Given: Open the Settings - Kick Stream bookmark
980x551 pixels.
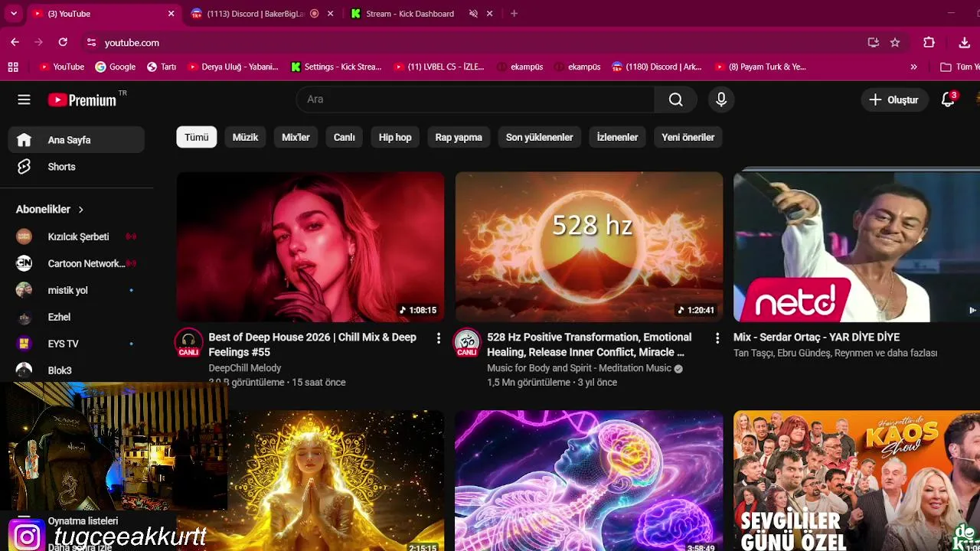Looking at the screenshot, I should pyautogui.click(x=336, y=67).
